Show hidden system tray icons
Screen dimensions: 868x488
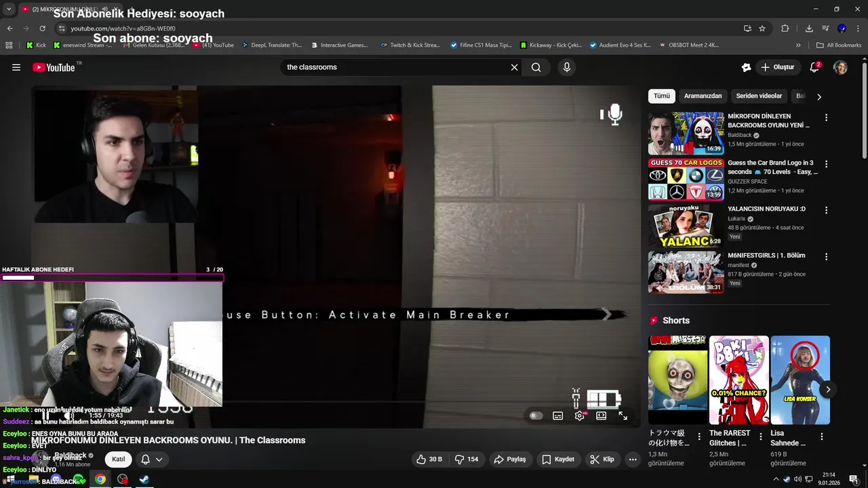pyautogui.click(x=776, y=479)
